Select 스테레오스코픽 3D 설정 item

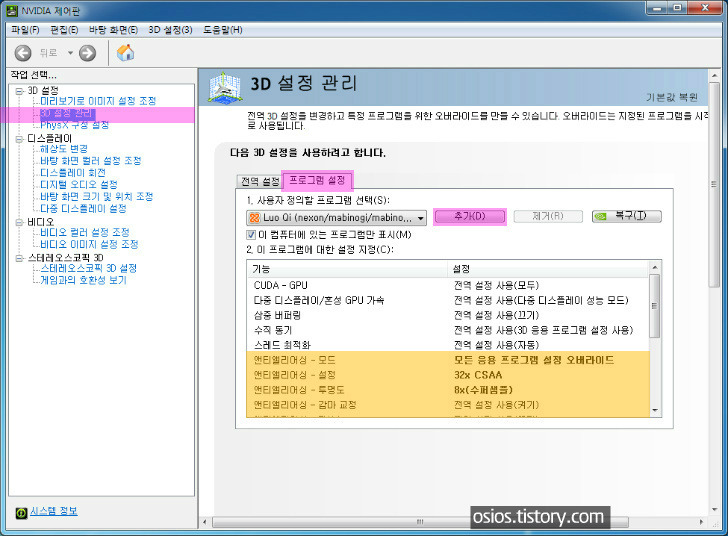[89, 268]
